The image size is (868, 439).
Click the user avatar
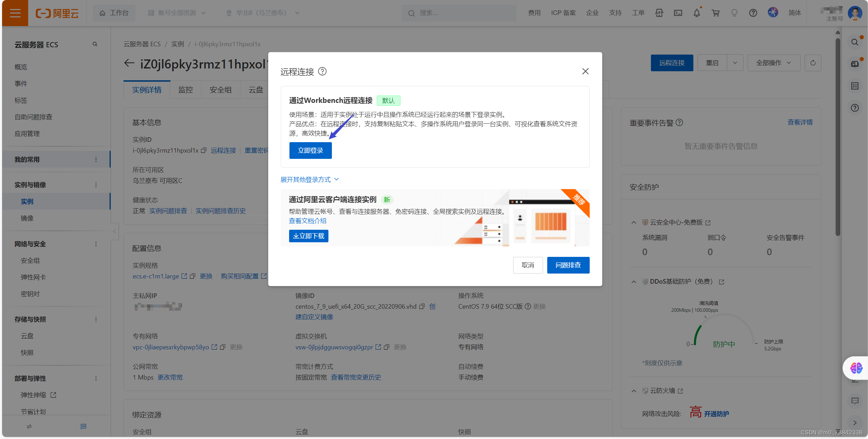[x=855, y=13]
